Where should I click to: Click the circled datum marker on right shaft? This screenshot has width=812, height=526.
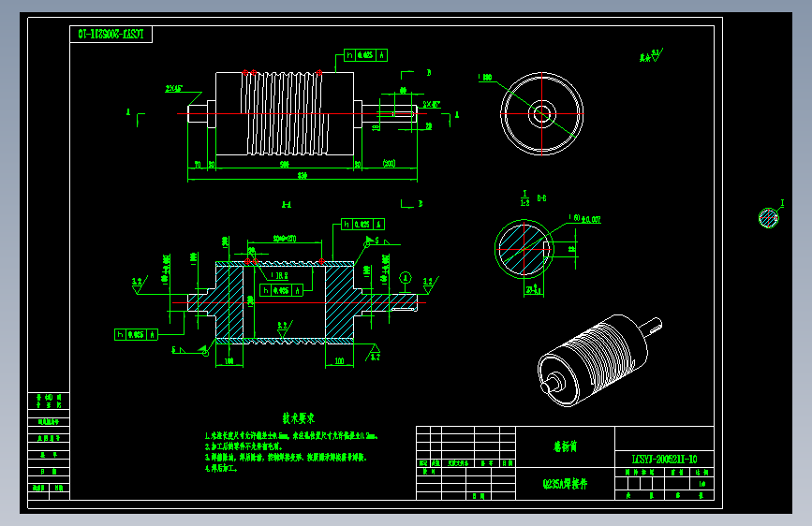click(406, 279)
